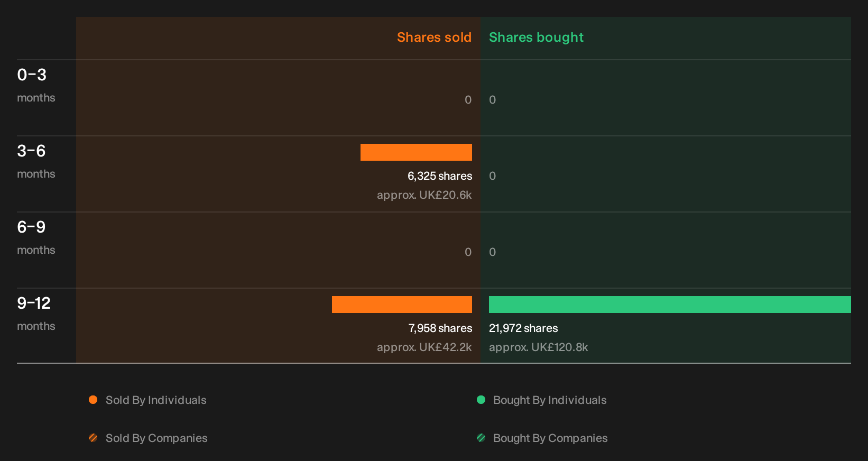
Task: Click the 3-6 months shares bought zero
Action: (492, 176)
